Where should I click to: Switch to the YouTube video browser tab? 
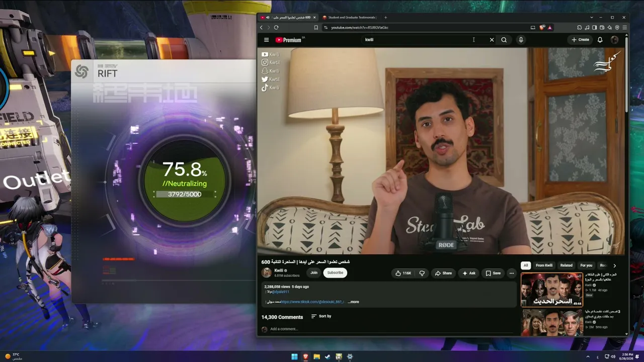coord(288,18)
